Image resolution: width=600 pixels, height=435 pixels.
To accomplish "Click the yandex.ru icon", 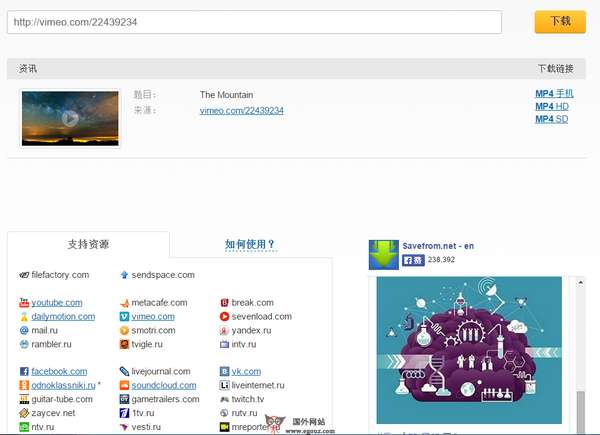I will click(224, 331).
